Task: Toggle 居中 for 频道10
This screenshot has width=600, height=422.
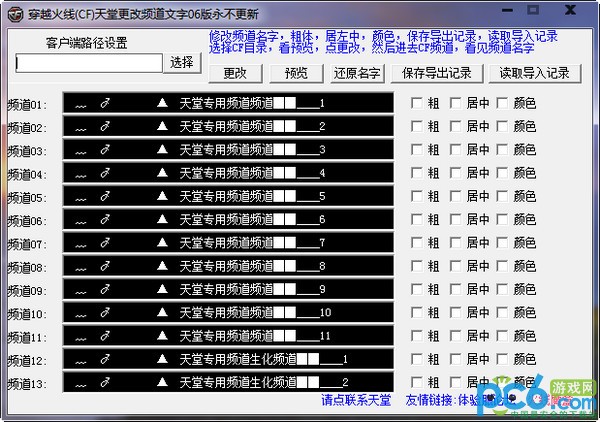Action: click(x=455, y=313)
